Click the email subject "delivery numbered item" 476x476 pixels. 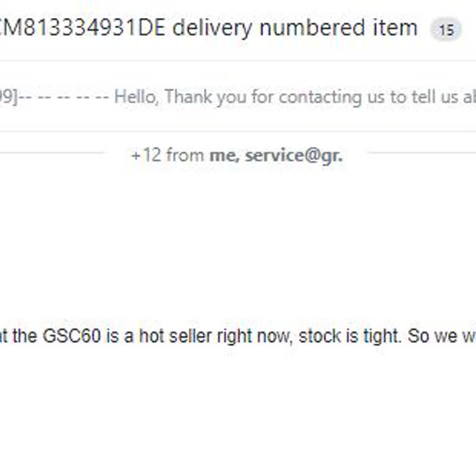tap(294, 28)
